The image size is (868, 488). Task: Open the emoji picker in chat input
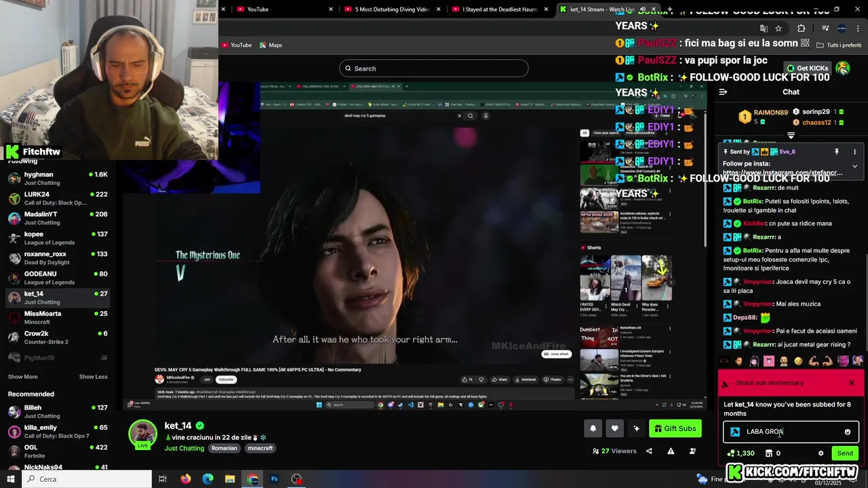click(847, 432)
